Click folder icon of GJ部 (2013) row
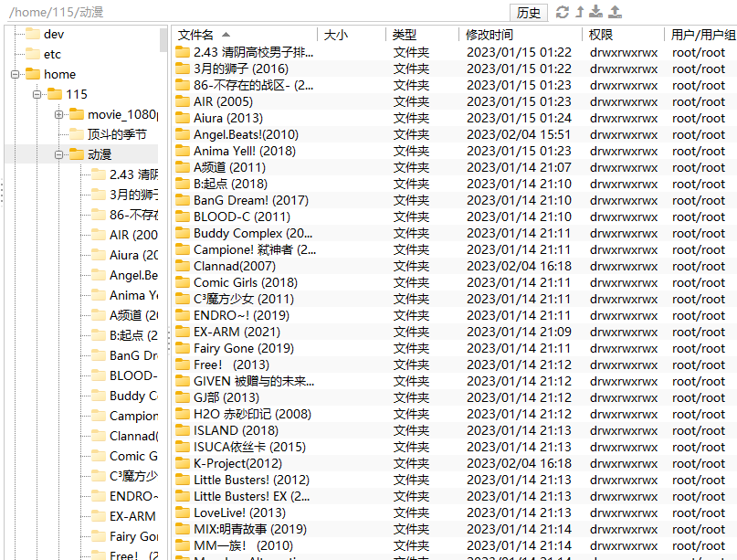737x560 pixels. [x=183, y=398]
